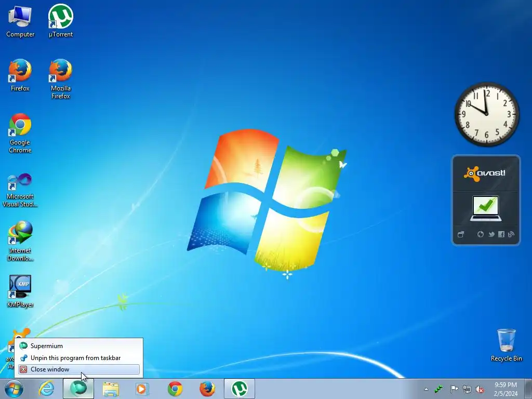Select the Internet Download Manager shortcut

[x=20, y=241]
